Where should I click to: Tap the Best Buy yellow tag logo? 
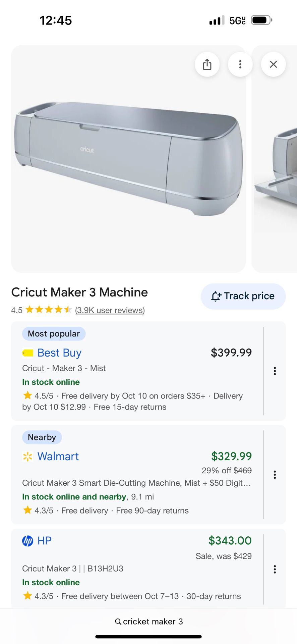[x=28, y=353]
